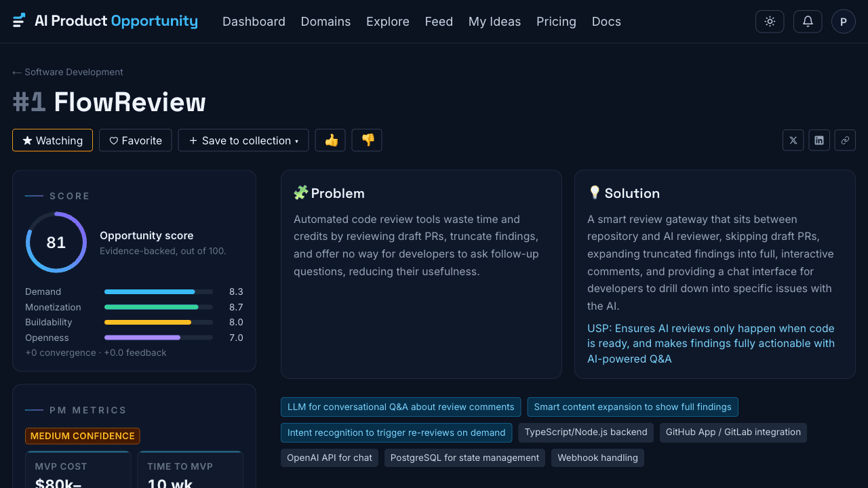Click the FlowReview title heading
868x488 pixels.
pos(130,102)
